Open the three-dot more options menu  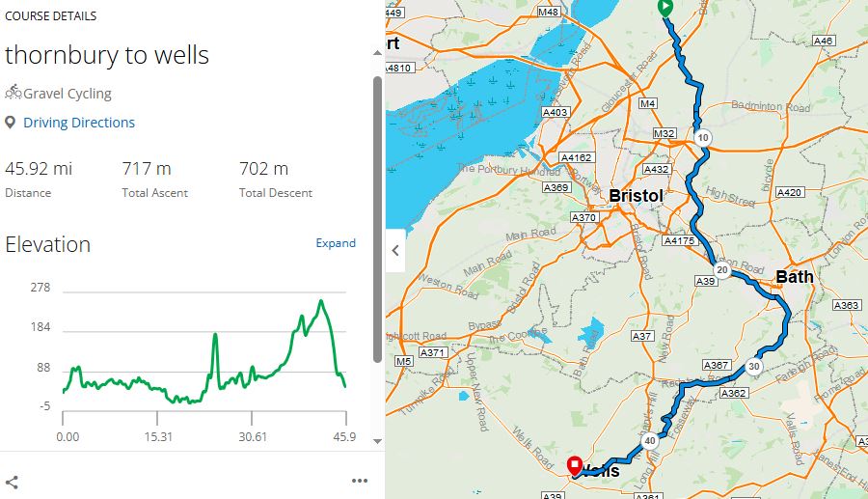[360, 481]
